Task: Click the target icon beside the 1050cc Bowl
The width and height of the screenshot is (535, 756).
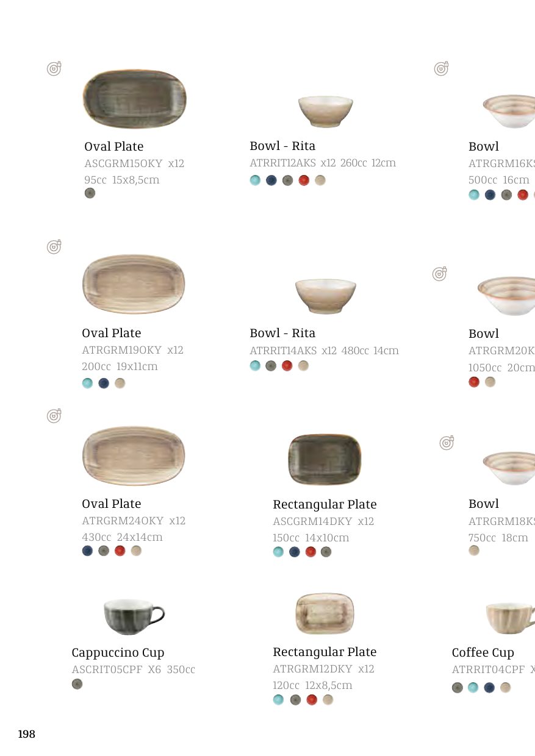Action: [439, 274]
